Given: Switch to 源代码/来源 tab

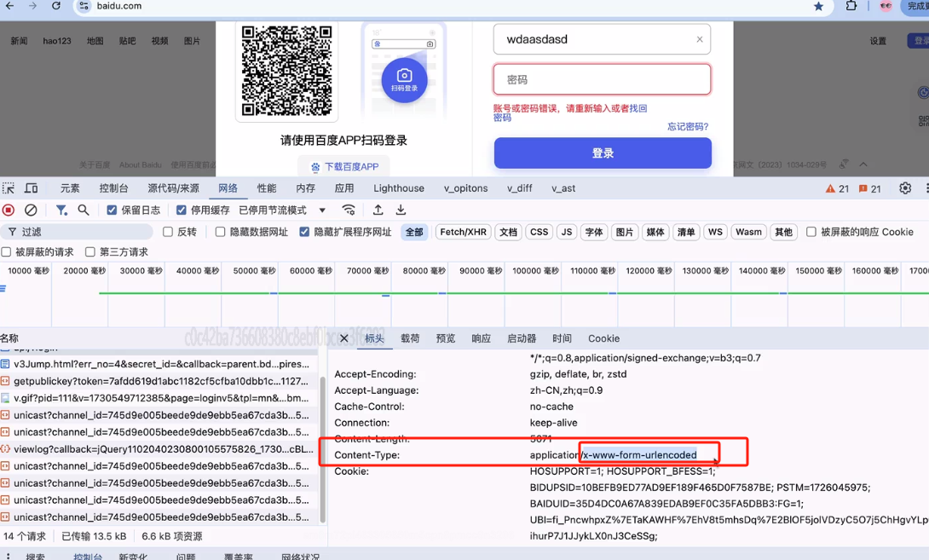Looking at the screenshot, I should tap(174, 188).
